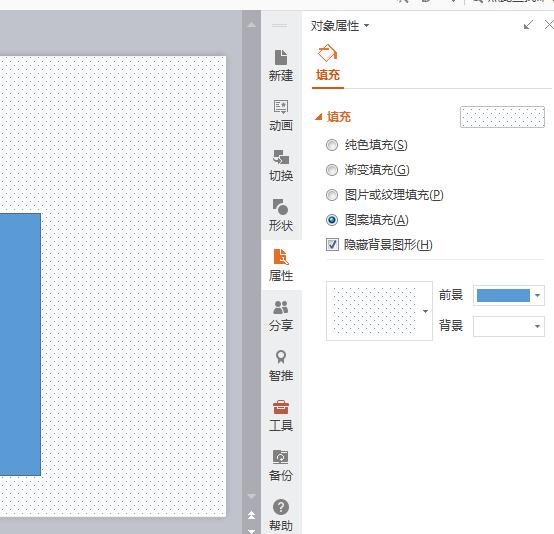Click the blue 前景 color swatch
This screenshot has width=554, height=534.
point(503,295)
